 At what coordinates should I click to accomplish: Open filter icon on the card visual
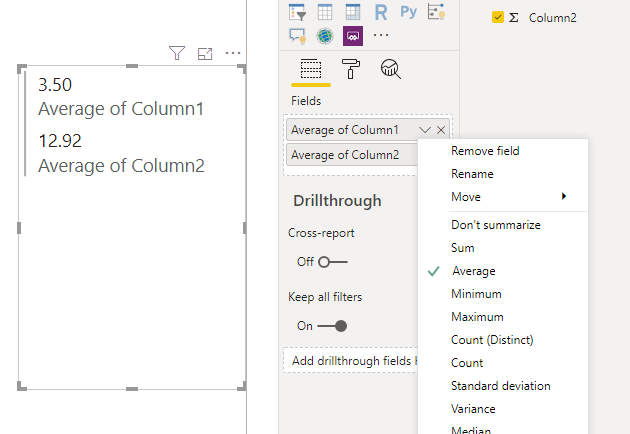(x=177, y=53)
